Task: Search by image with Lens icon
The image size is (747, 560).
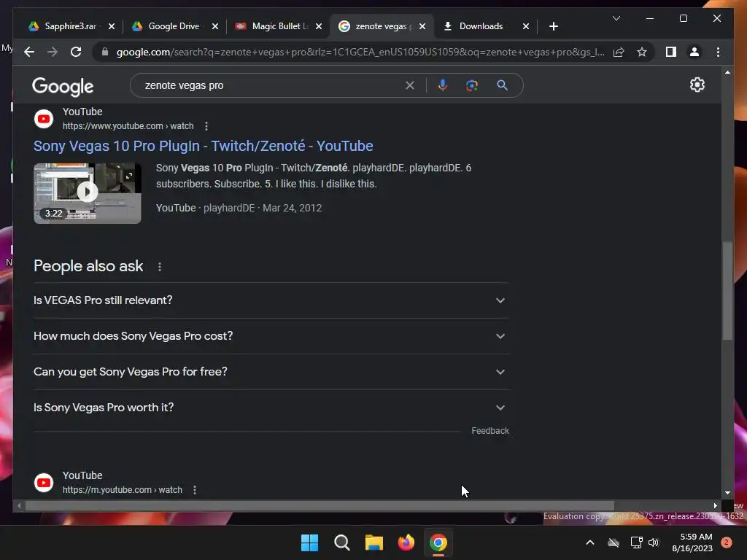Action: [472, 85]
